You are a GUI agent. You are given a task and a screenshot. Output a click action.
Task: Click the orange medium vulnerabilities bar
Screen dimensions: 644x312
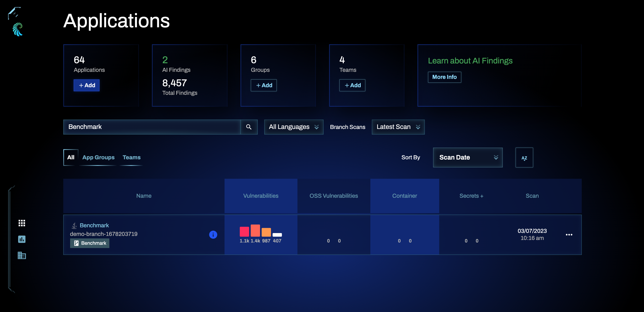266,232
